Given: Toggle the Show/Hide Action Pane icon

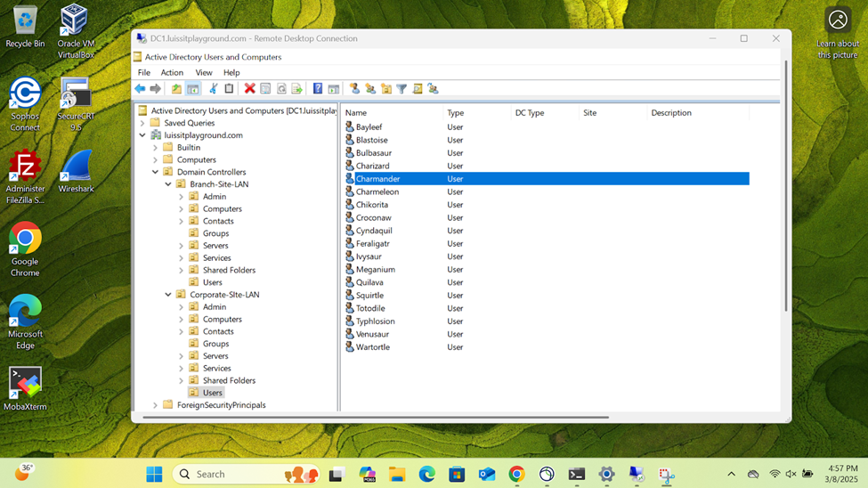Looking at the screenshot, I should coord(333,89).
